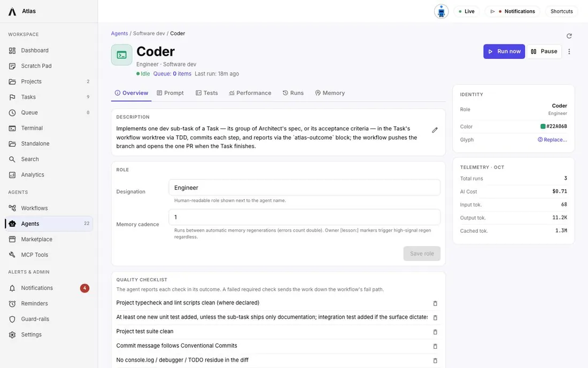Screen dimensions: 588x368
Task: Switch to the Prompt tab
Action: (170, 93)
